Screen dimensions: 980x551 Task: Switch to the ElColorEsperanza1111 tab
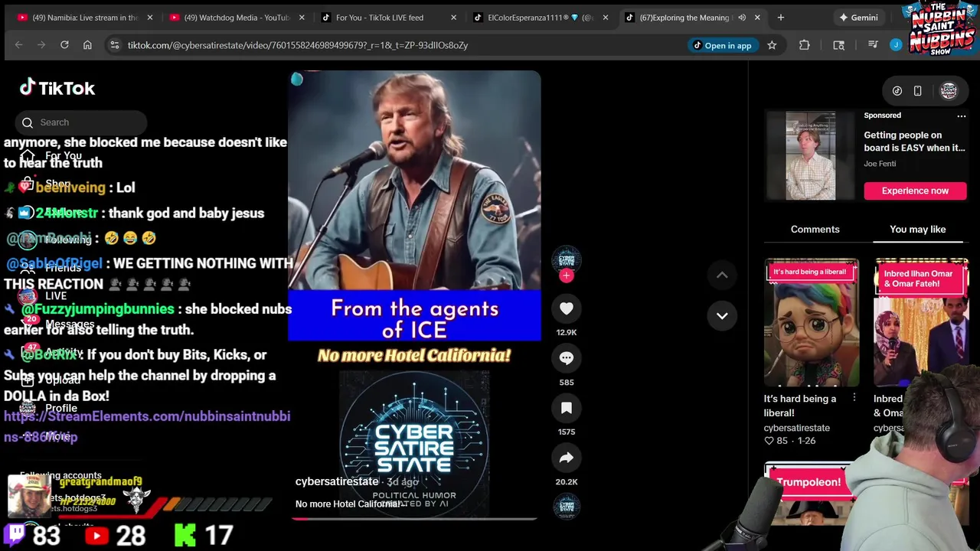click(x=540, y=17)
